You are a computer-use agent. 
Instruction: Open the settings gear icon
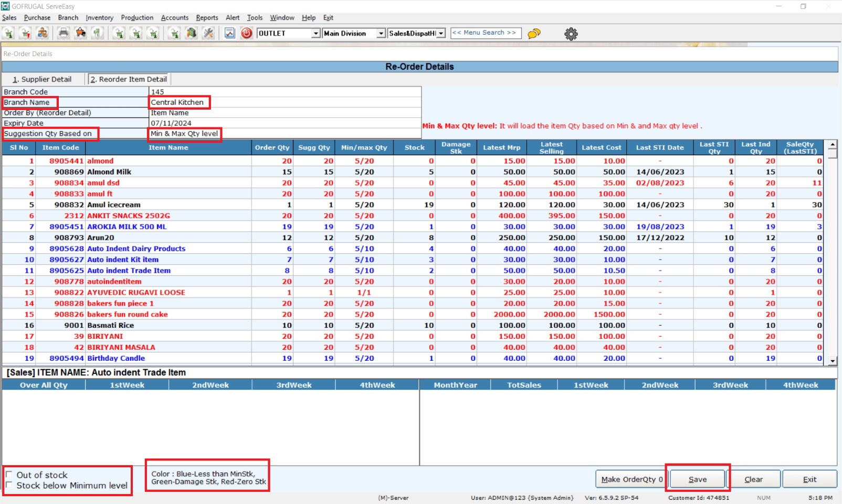tap(571, 34)
